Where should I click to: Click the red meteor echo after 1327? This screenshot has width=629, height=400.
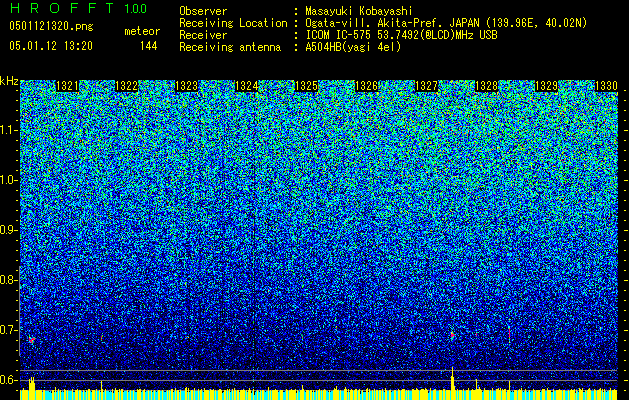[x=452, y=334]
